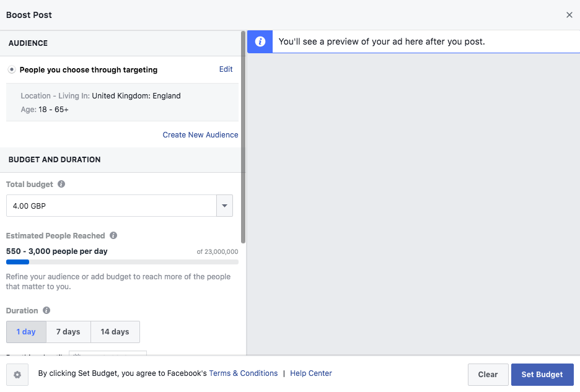
Task: Click the Total budget info icon
Action: click(61, 184)
